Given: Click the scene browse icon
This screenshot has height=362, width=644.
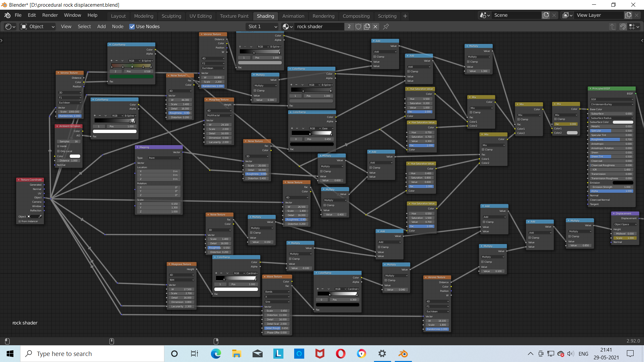Looking at the screenshot, I should (485, 15).
